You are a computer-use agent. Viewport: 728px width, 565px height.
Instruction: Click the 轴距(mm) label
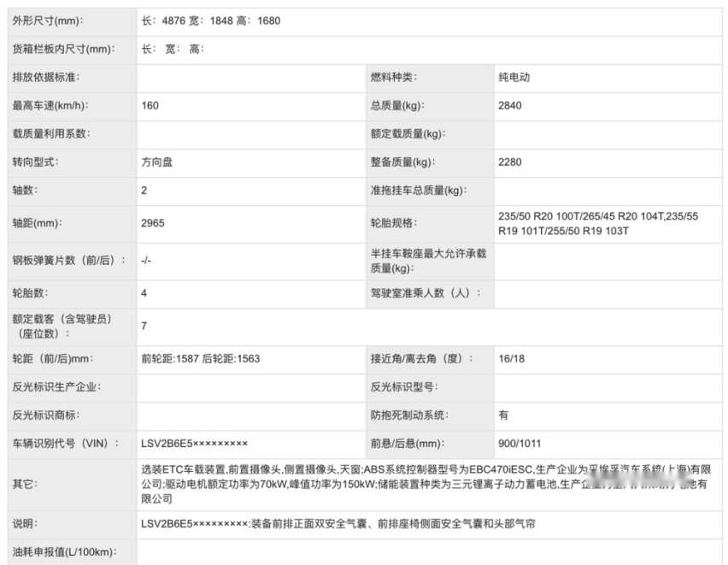point(37,223)
